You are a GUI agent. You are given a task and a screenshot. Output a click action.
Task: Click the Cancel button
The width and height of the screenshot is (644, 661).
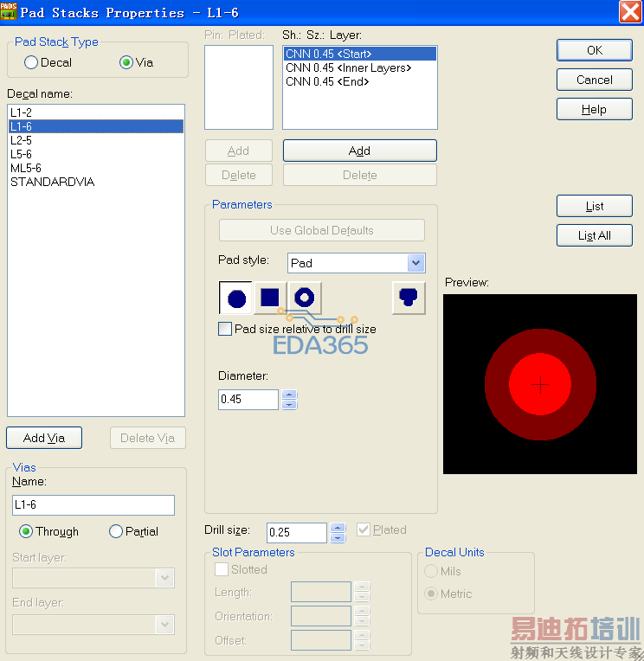(x=595, y=80)
